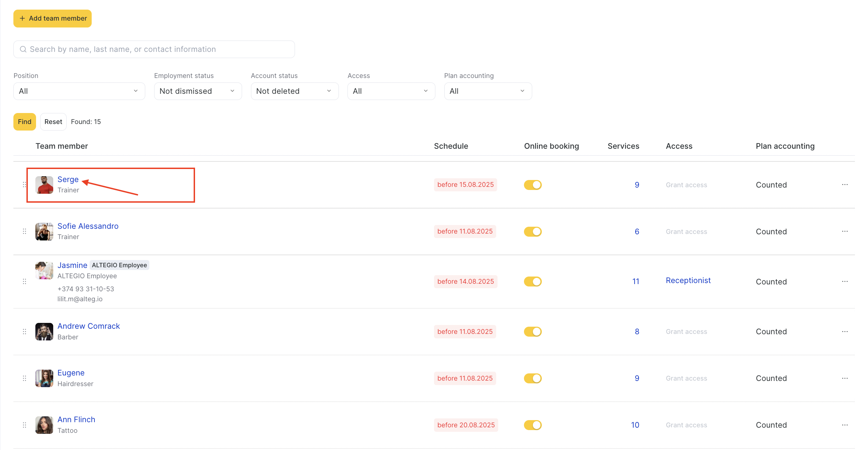868x450 pixels.
Task: Click the magnifier icon in the search box
Action: (x=23, y=49)
